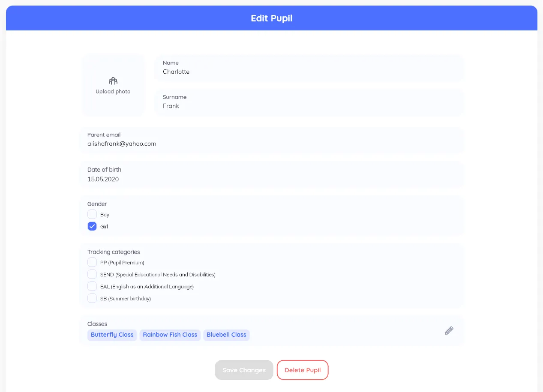
Task: Uncheck the Girl gender checkbox
Action: 92,226
